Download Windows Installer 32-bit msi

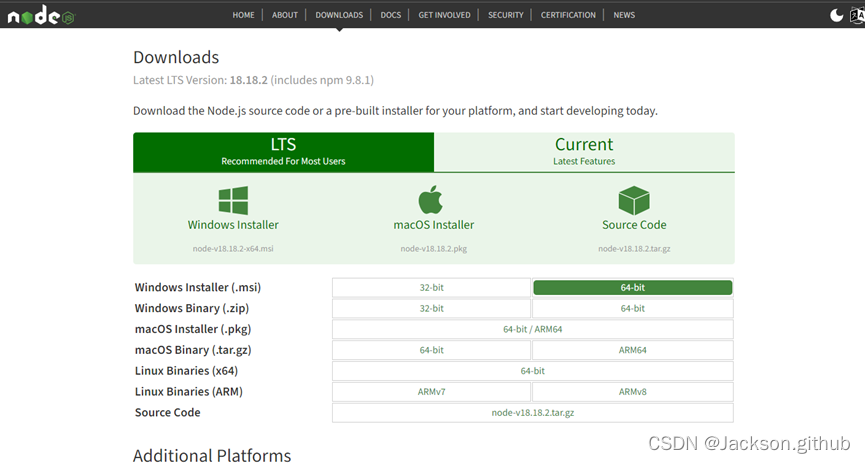[x=431, y=288]
